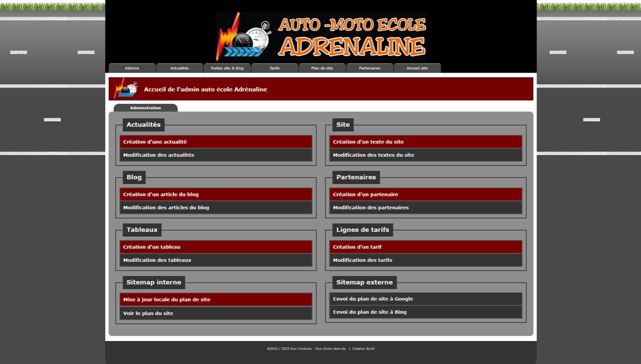Click the small speedometer logo in red header

[x=126, y=89]
